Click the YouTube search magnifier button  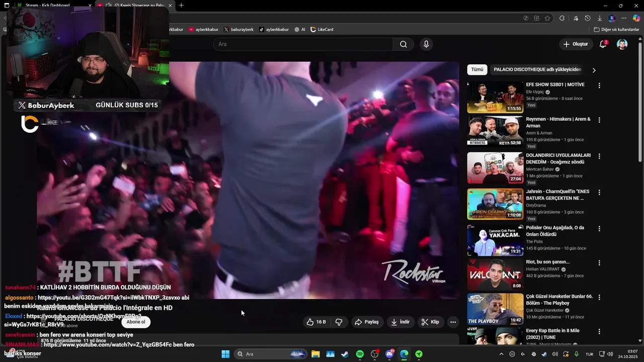click(404, 44)
